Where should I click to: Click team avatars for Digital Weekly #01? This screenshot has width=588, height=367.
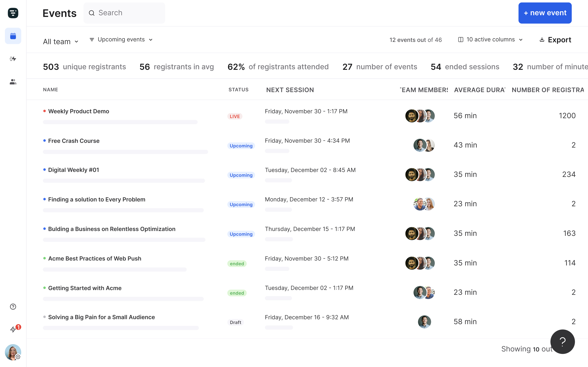click(x=420, y=175)
